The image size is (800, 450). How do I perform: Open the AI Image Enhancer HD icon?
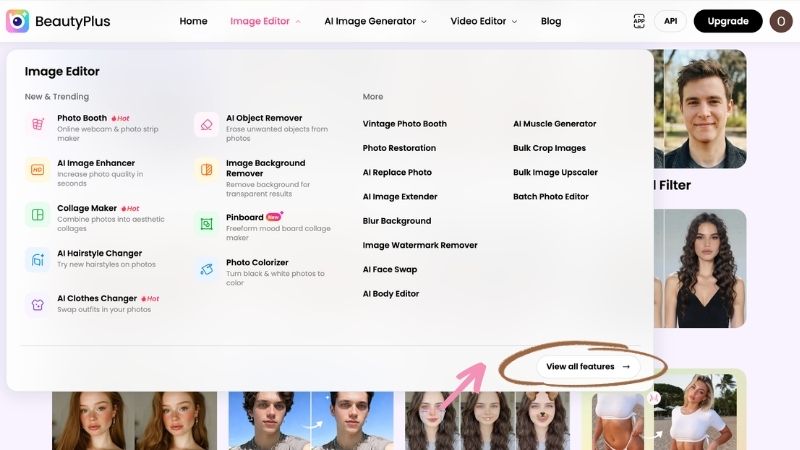[38, 169]
